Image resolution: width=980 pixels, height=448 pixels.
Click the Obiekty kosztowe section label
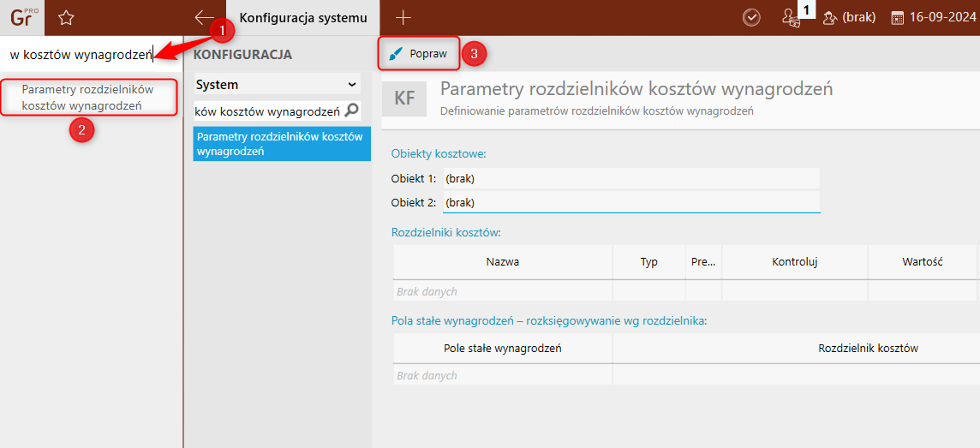click(x=439, y=153)
